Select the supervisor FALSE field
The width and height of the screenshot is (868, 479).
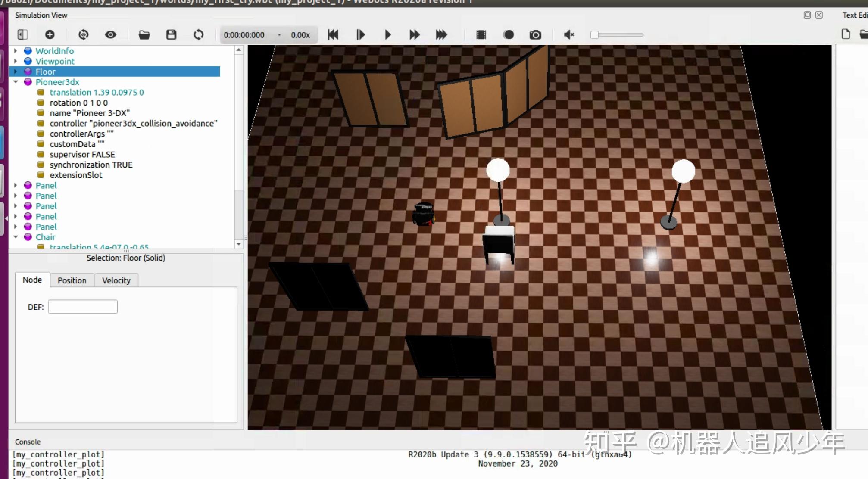[82, 154]
